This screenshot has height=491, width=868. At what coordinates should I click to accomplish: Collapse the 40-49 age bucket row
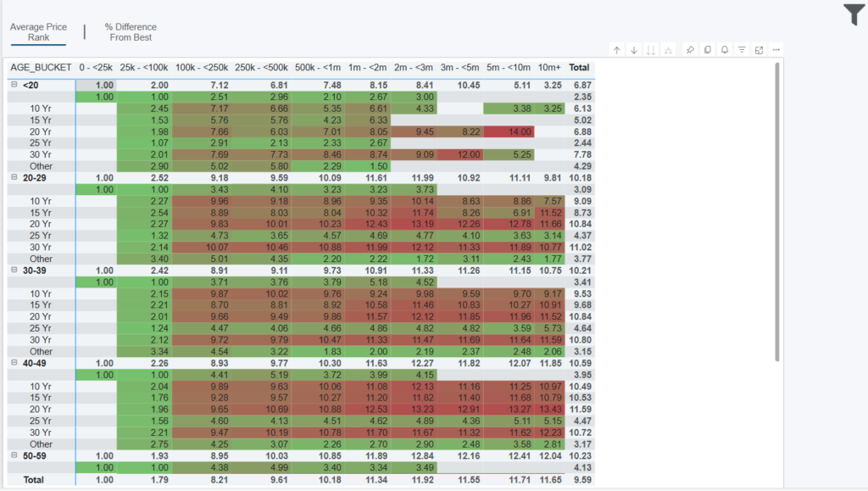click(x=14, y=362)
